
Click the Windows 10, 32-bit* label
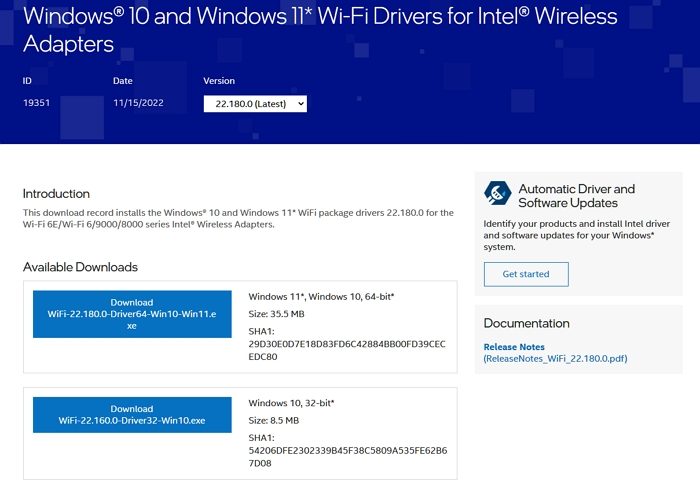[x=291, y=403]
